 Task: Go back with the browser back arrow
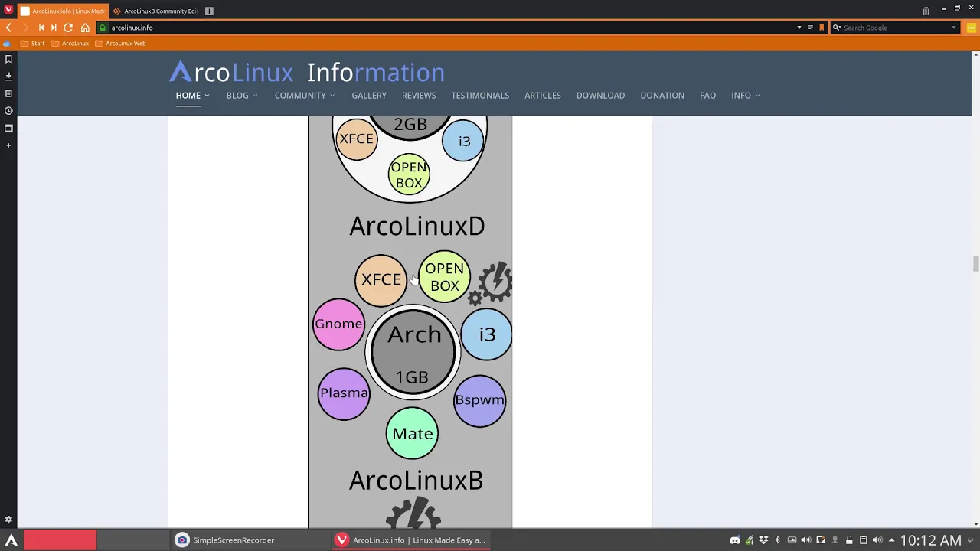pyautogui.click(x=8, y=28)
